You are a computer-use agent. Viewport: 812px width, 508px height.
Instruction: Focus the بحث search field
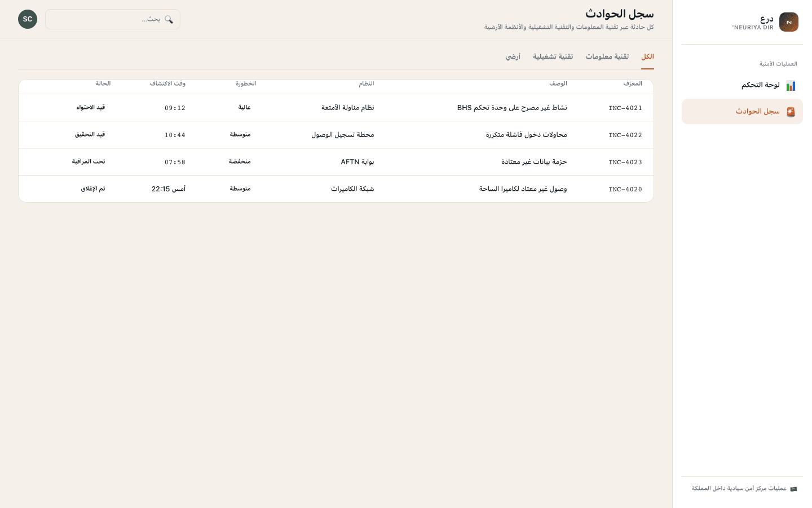click(113, 19)
